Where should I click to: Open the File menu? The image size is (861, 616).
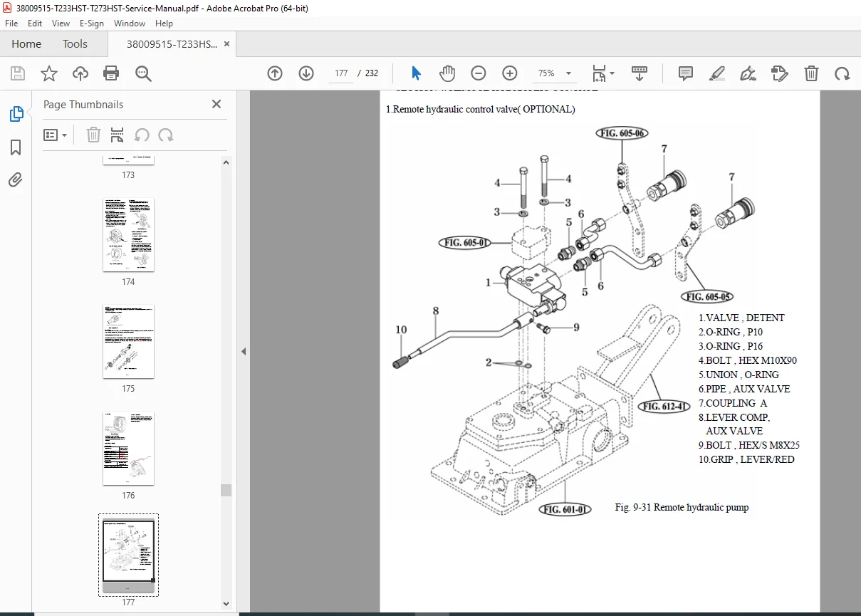[x=11, y=24]
